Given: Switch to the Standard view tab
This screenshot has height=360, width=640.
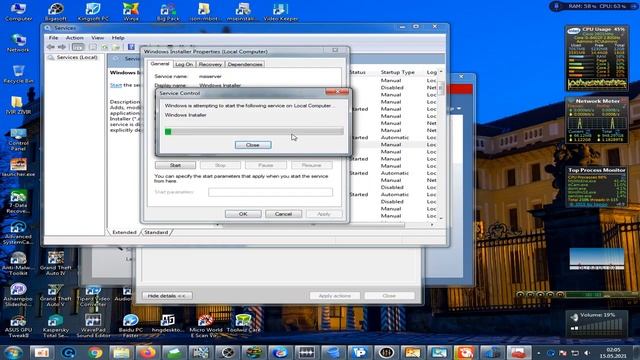Looking at the screenshot, I should pos(156,232).
